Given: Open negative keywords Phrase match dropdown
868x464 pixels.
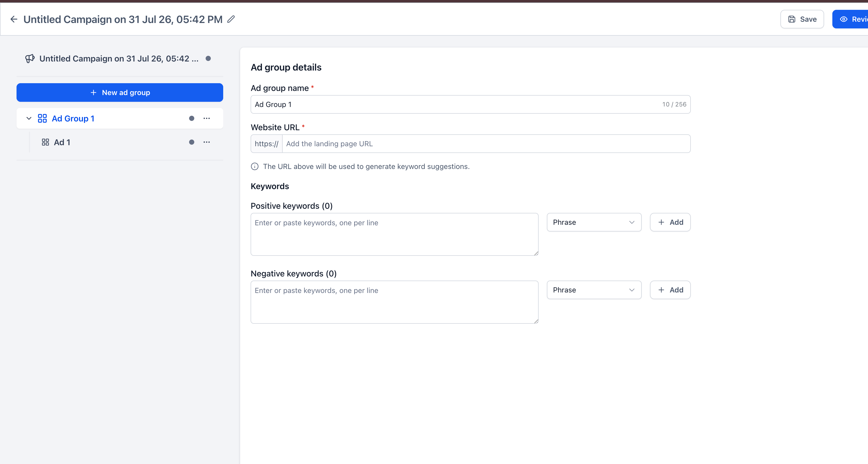Looking at the screenshot, I should [x=594, y=290].
